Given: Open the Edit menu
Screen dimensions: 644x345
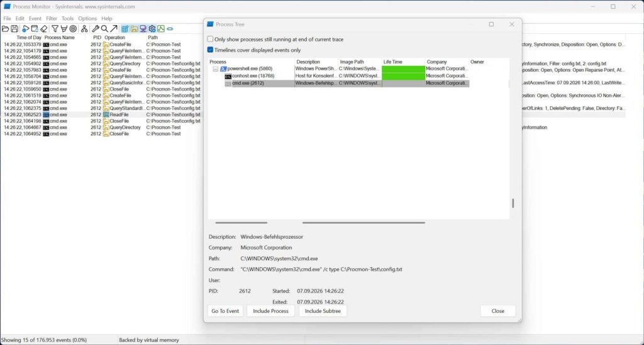Looking at the screenshot, I should click(19, 18).
